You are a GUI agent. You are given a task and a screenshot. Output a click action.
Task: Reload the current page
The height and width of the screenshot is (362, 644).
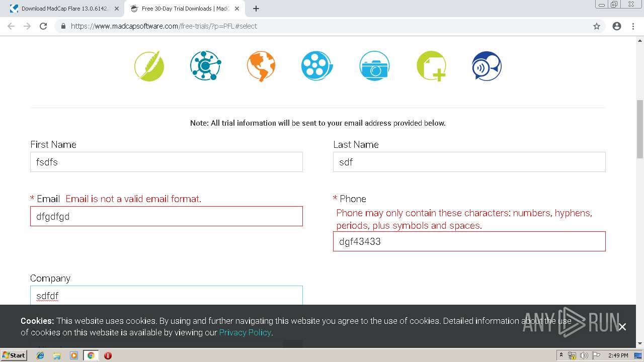43,26
